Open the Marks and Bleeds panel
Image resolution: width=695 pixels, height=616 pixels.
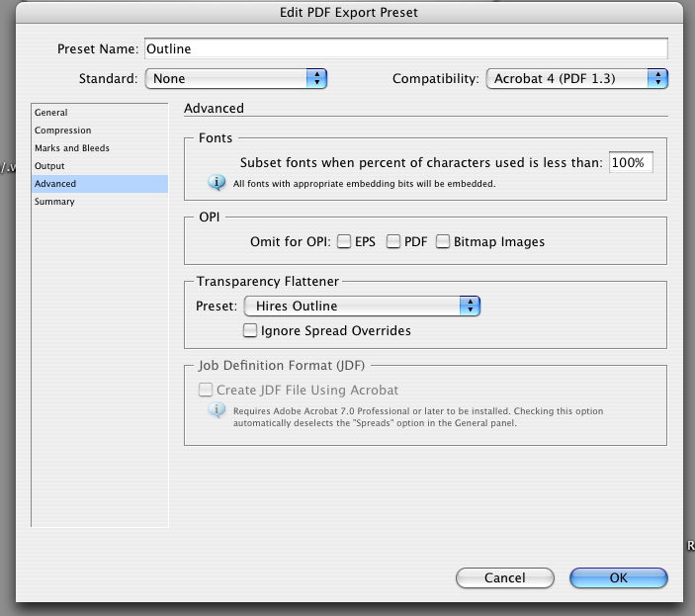tap(100, 148)
